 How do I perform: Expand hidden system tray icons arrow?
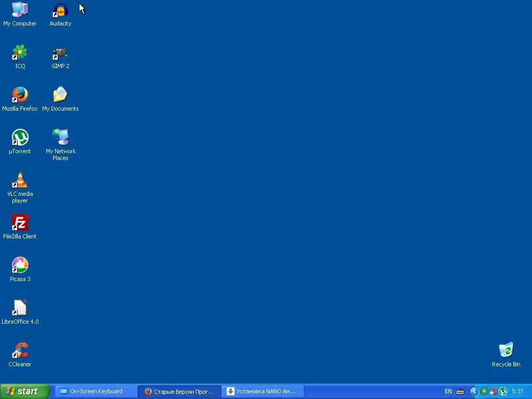474,392
